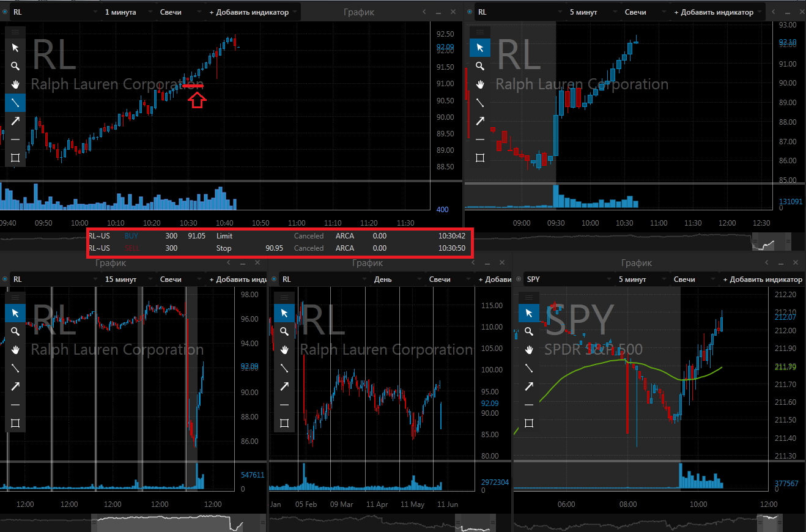
Task: Click '+ Добавить индикатор' on RL 1-minute chart
Action: [x=253, y=12]
